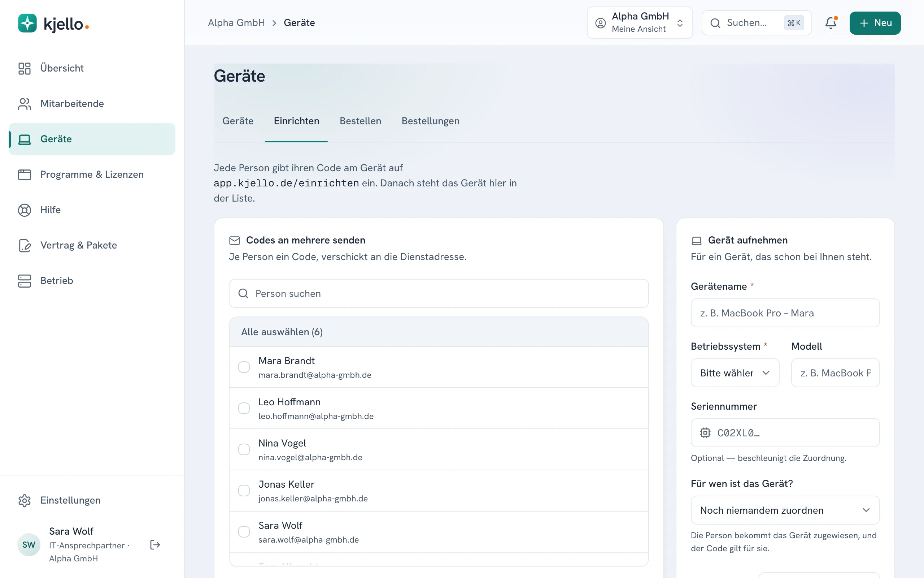This screenshot has height=578, width=924.
Task: Click the Person suchen search field
Action: click(x=439, y=293)
